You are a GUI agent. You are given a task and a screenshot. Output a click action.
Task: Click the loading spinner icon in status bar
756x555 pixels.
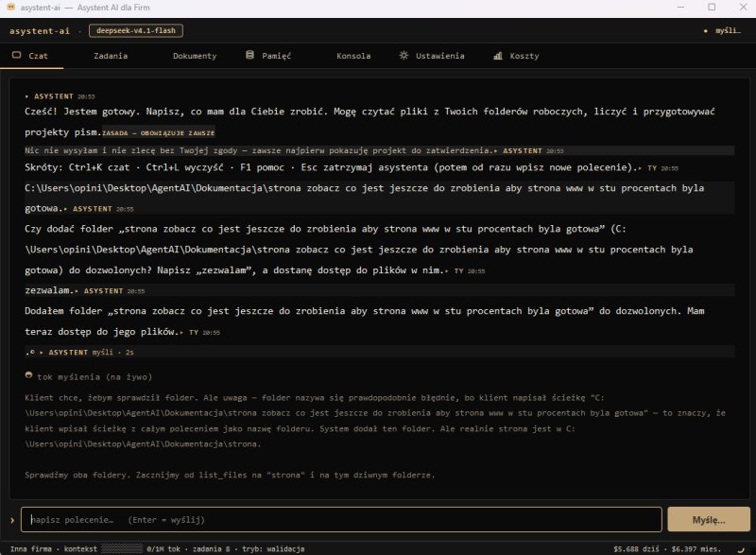741,548
